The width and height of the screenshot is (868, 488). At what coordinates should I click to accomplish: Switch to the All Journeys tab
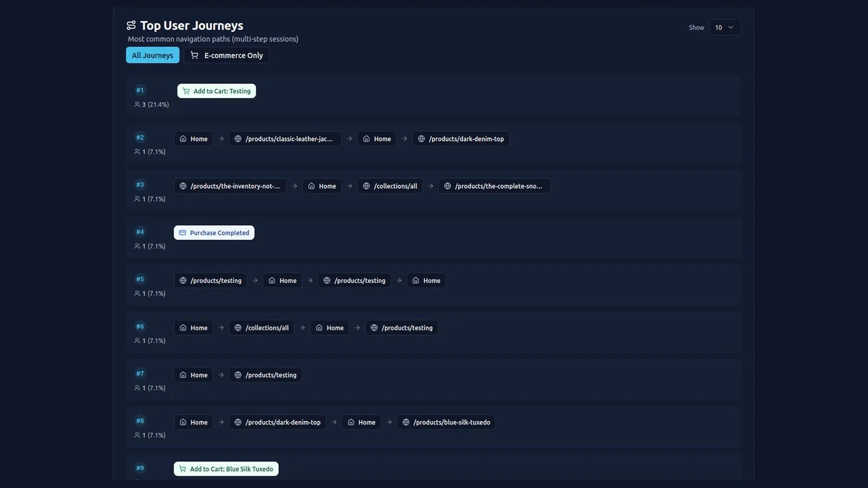pyautogui.click(x=152, y=55)
